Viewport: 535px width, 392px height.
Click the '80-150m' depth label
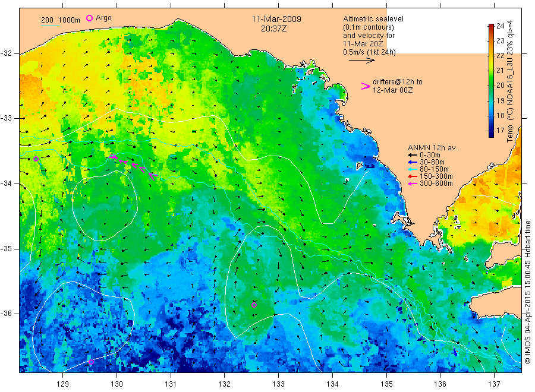434,169
